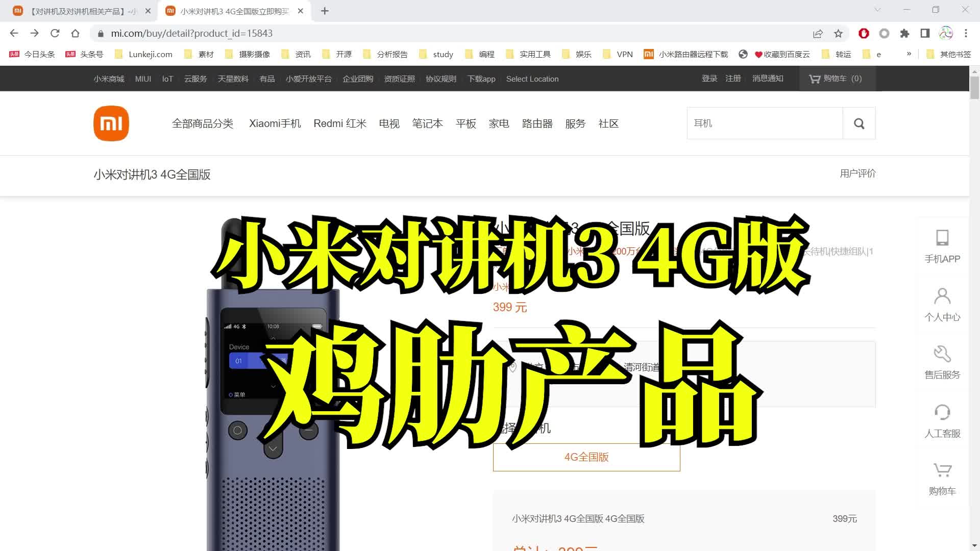Click the Xiaomi MI logo
The height and width of the screenshot is (551, 980).
[111, 123]
